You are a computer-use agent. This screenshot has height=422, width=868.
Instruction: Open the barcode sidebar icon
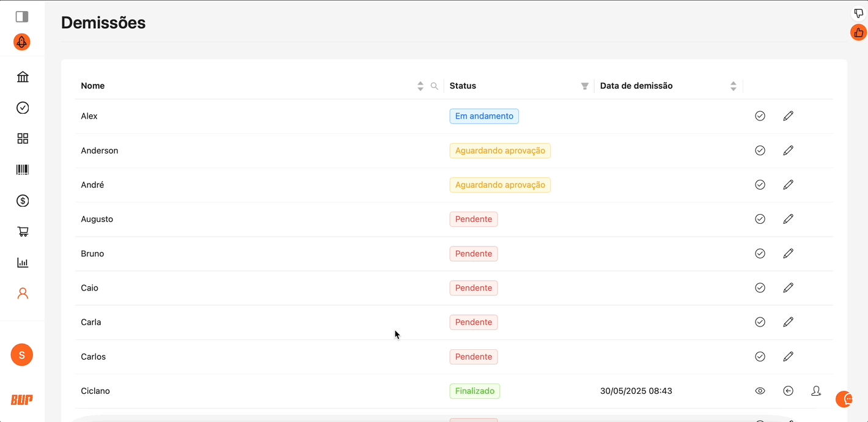tap(23, 169)
